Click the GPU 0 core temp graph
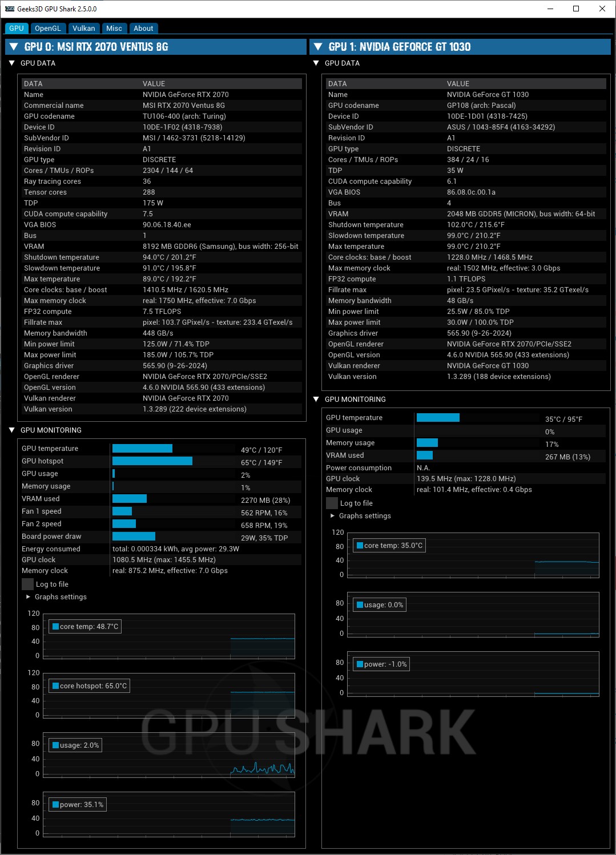The width and height of the screenshot is (616, 855). pyautogui.click(x=169, y=636)
